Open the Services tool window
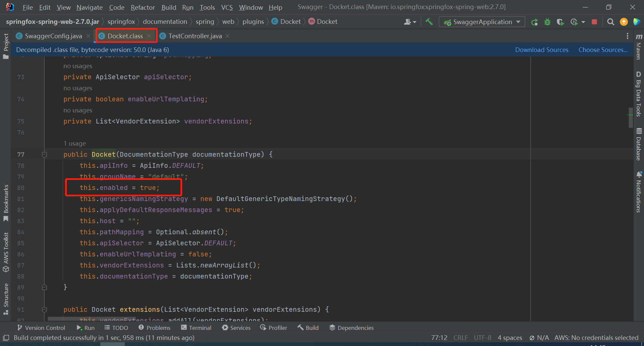 click(236, 328)
